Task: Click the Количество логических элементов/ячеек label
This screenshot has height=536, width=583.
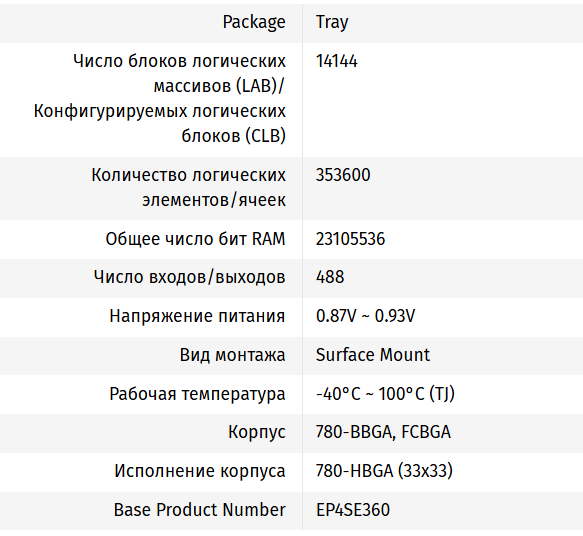Action: (x=189, y=187)
